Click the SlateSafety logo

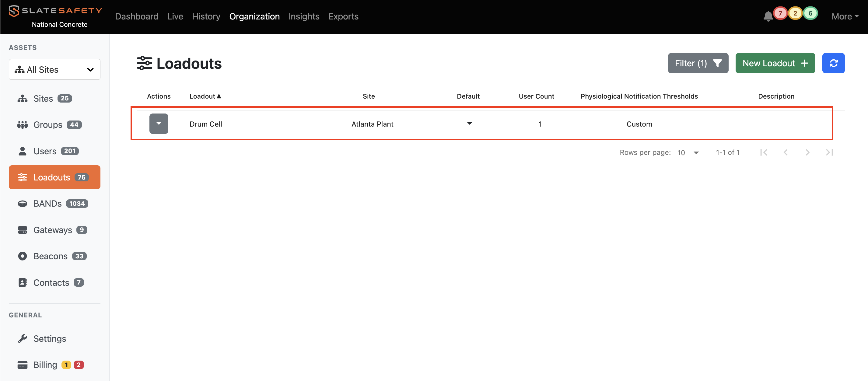pos(55,11)
